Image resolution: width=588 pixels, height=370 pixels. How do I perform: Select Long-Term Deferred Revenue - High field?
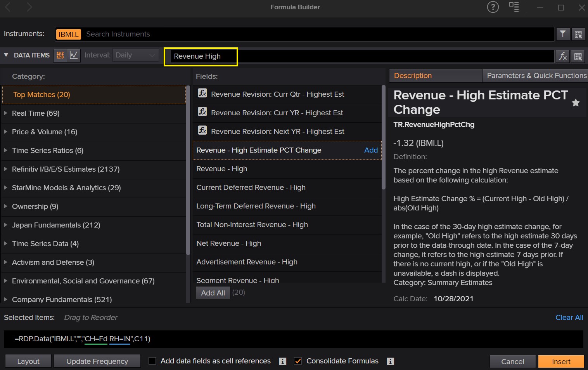click(287, 206)
